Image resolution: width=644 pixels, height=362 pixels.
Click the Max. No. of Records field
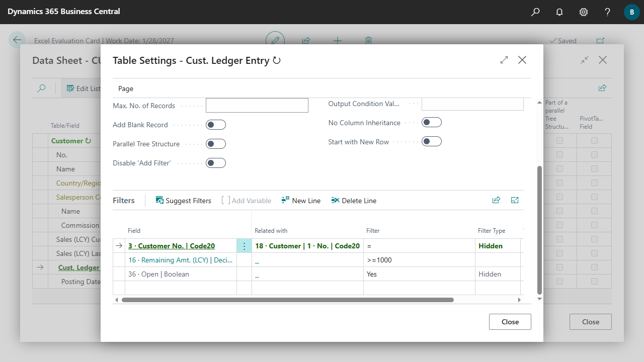257,106
